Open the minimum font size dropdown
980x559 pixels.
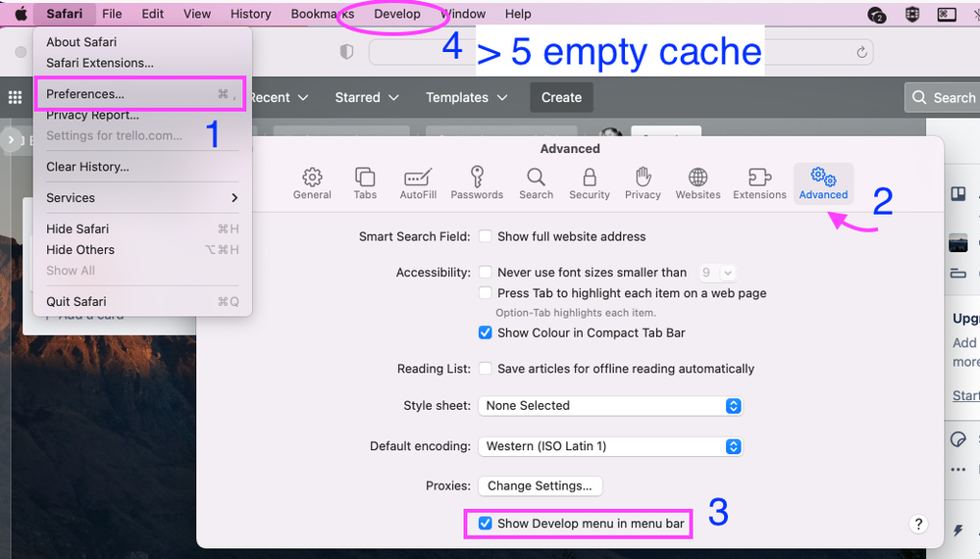717,273
